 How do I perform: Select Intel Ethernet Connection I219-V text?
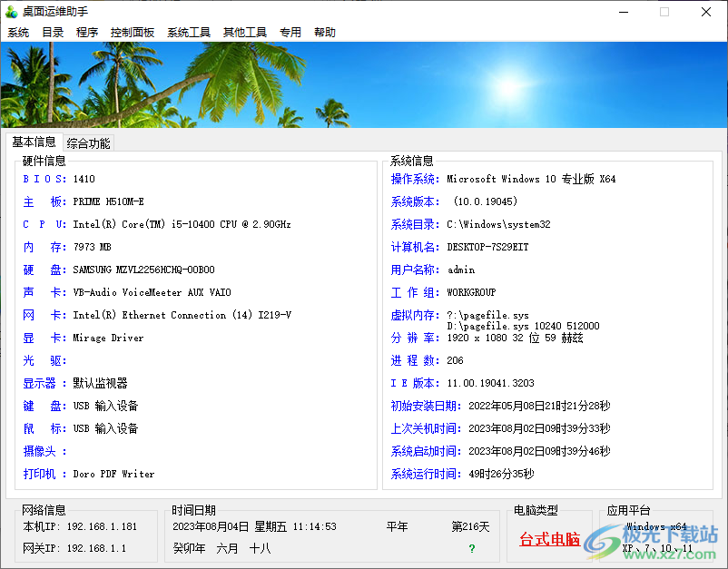pyautogui.click(x=182, y=315)
